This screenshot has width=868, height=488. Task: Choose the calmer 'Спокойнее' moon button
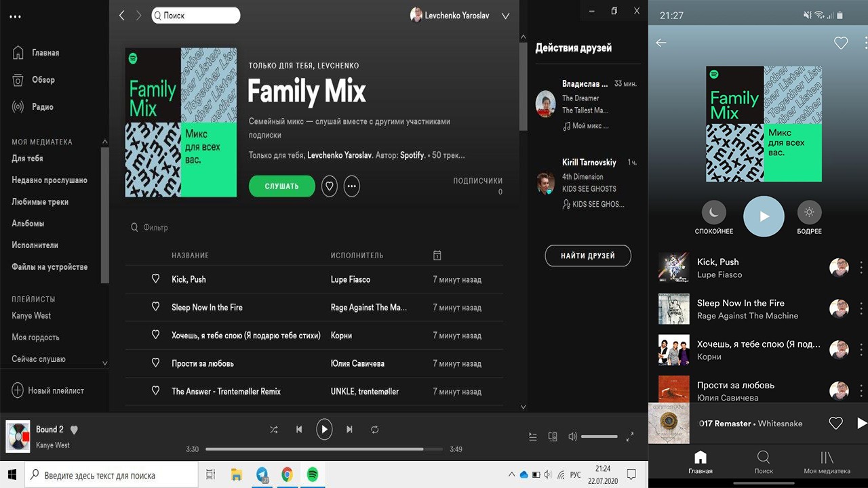point(713,213)
